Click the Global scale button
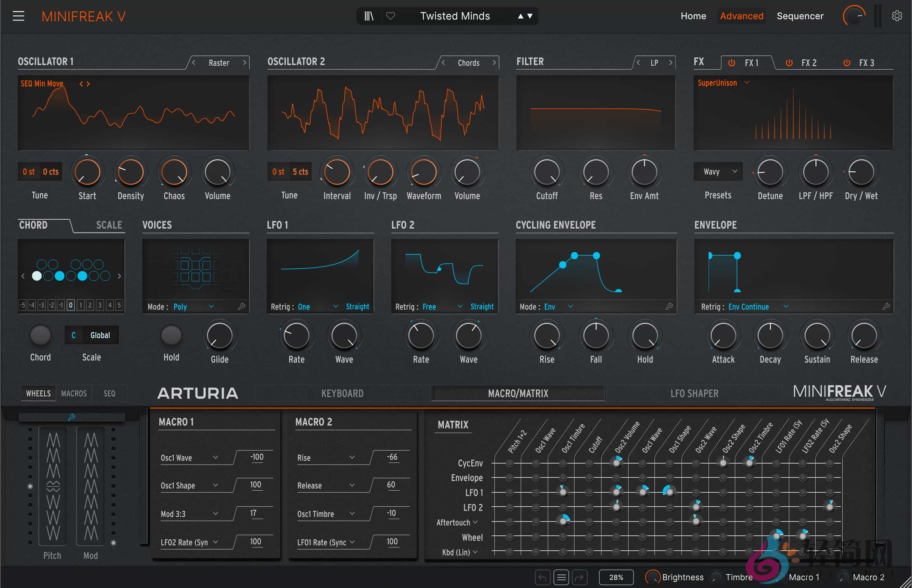912x588 pixels. [100, 335]
